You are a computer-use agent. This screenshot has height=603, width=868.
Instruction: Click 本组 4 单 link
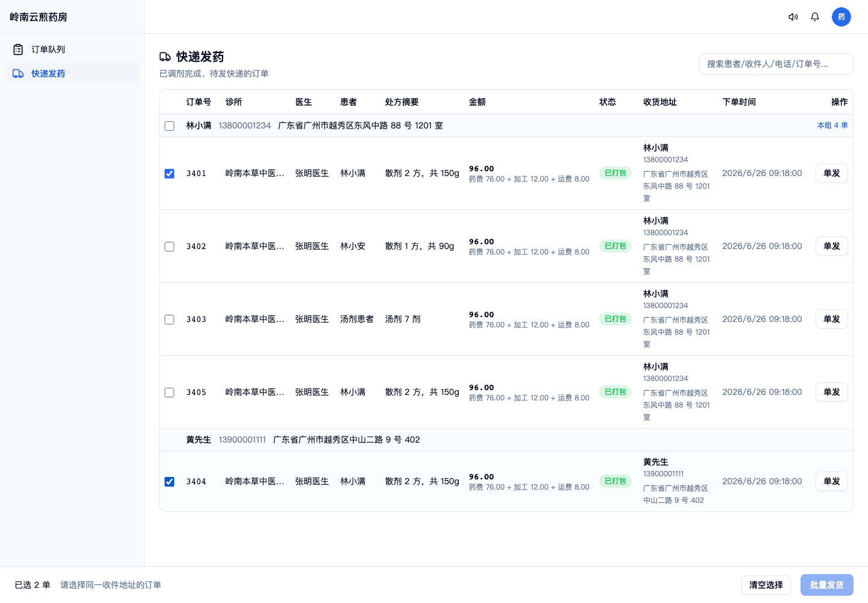click(832, 125)
